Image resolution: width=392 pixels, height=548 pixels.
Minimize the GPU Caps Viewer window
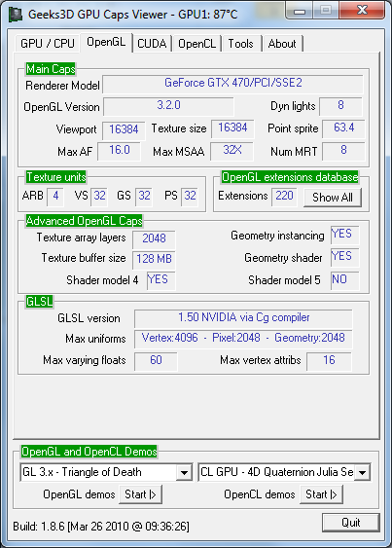[299, 11]
